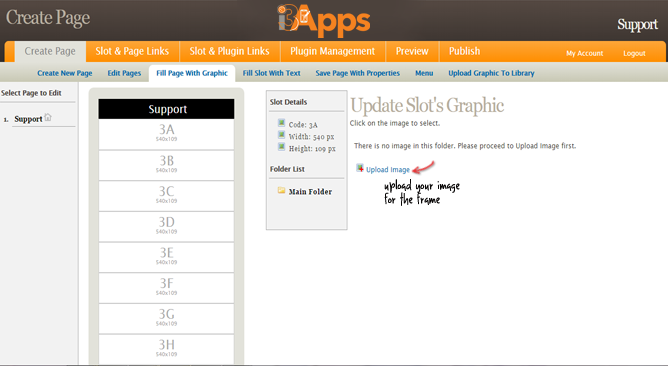
Task: Select Edit Pages submenu
Action: click(124, 73)
